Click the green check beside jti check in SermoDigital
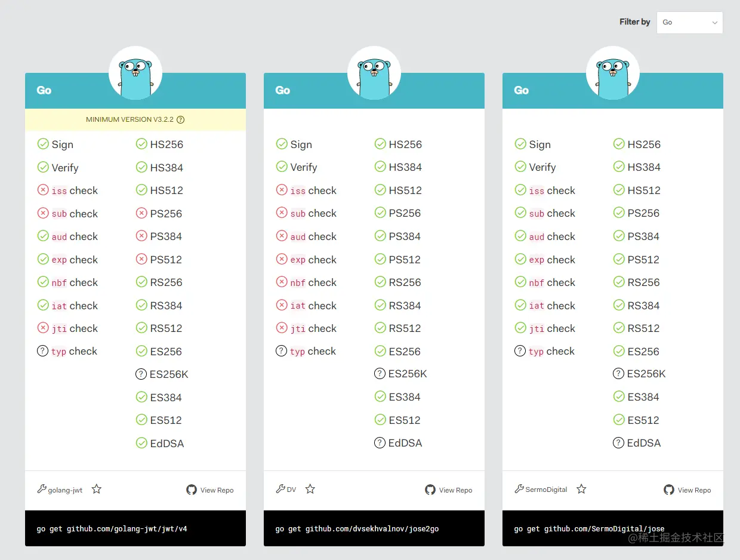Screen dimensions: 740x560 click(x=520, y=328)
